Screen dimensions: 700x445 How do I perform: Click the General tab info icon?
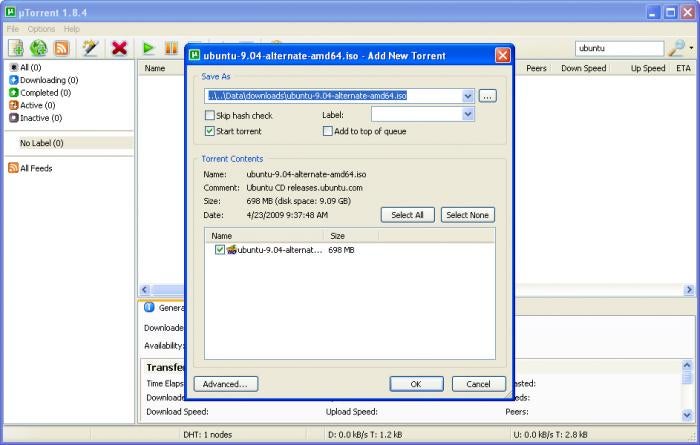click(x=149, y=308)
